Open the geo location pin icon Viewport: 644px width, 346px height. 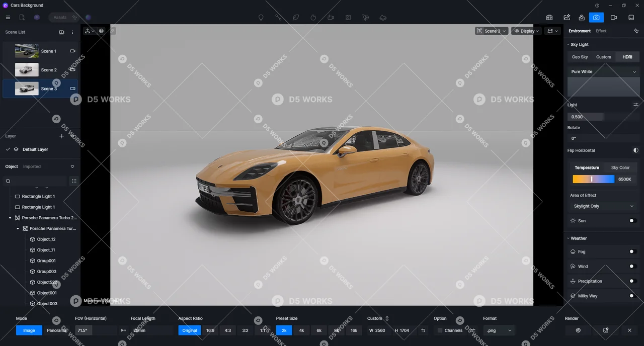(x=582, y=17)
